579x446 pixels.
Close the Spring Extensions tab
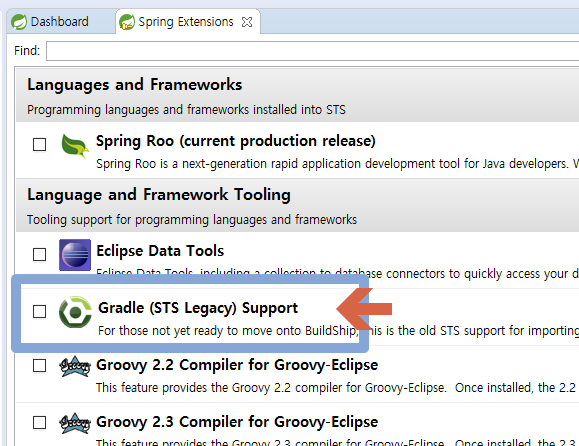tap(247, 22)
